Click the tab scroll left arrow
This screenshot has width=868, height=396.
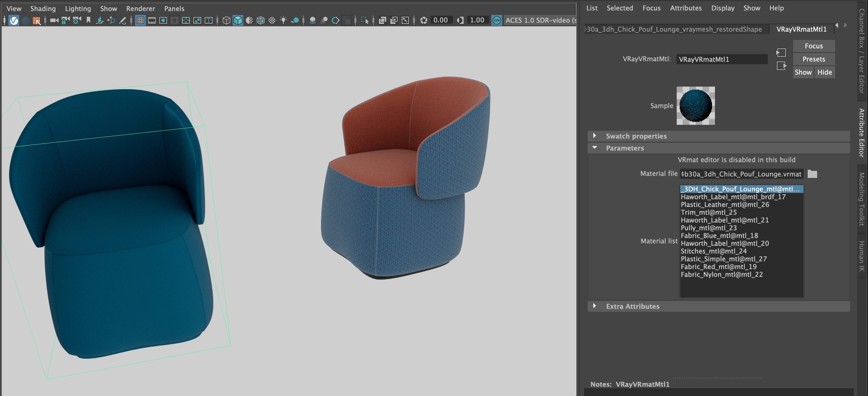[x=837, y=26]
